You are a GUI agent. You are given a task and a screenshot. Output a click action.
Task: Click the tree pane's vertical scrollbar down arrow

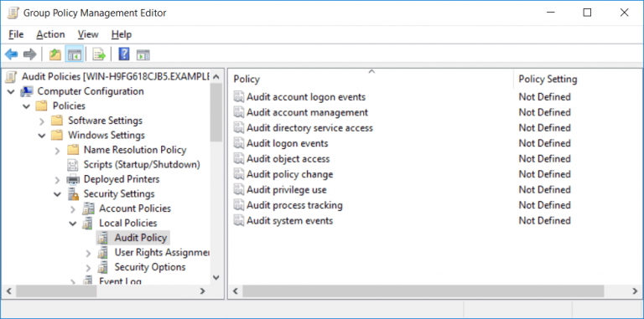(x=216, y=278)
